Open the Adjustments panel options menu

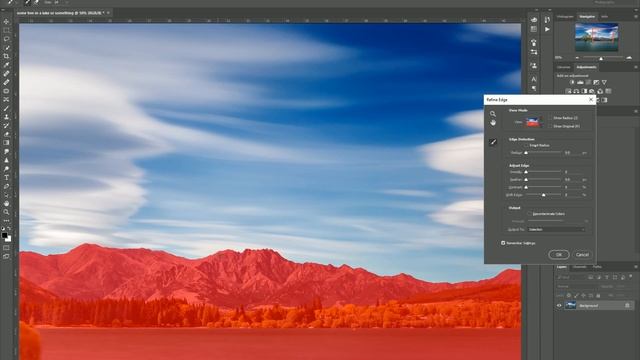tap(636, 67)
